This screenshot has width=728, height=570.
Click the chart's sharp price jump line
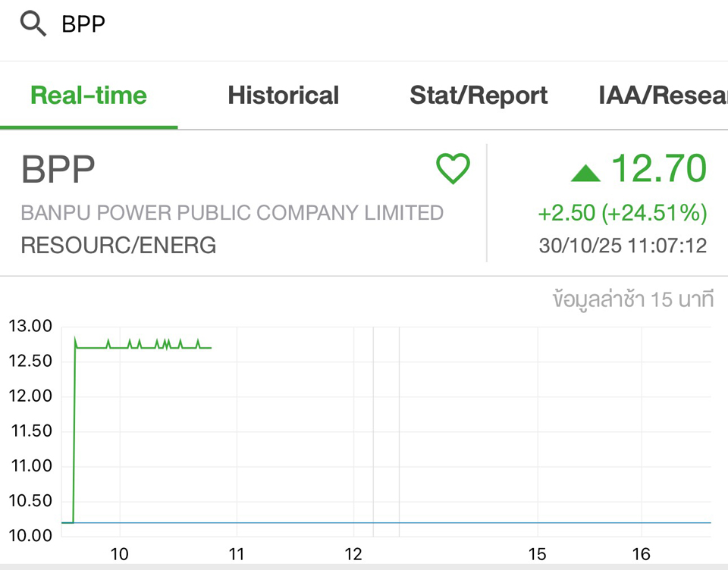coord(74,432)
